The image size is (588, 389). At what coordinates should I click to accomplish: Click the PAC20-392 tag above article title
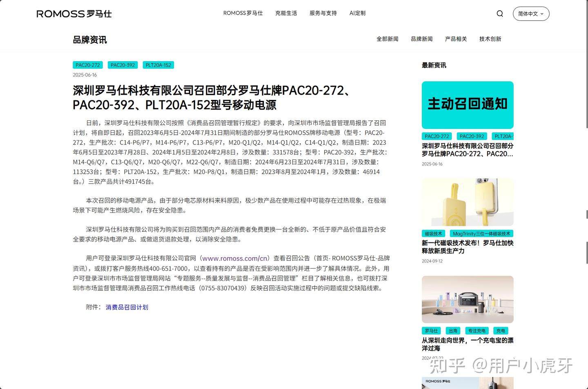pos(122,65)
